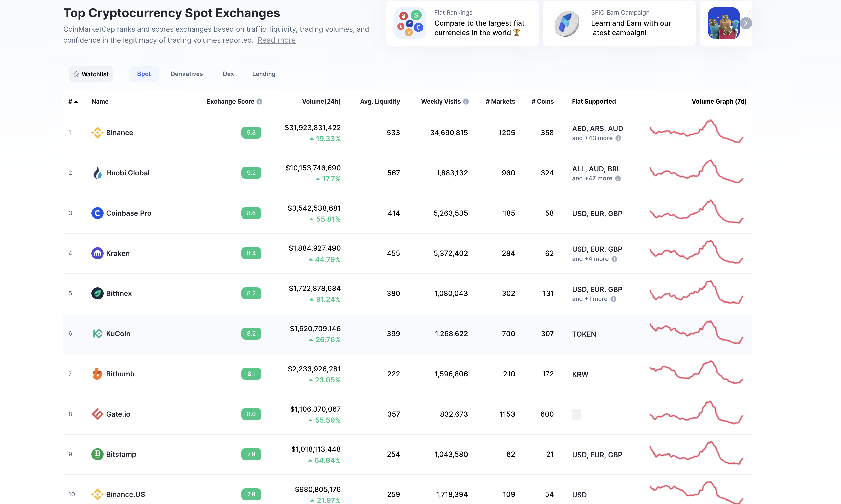The width and height of the screenshot is (841, 504).
Task: Open the $FIO Earn Campaign card
Action: coord(619,23)
